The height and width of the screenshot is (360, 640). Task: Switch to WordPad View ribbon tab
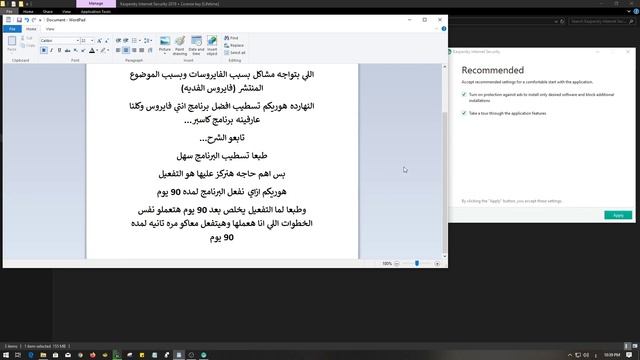tap(50, 29)
